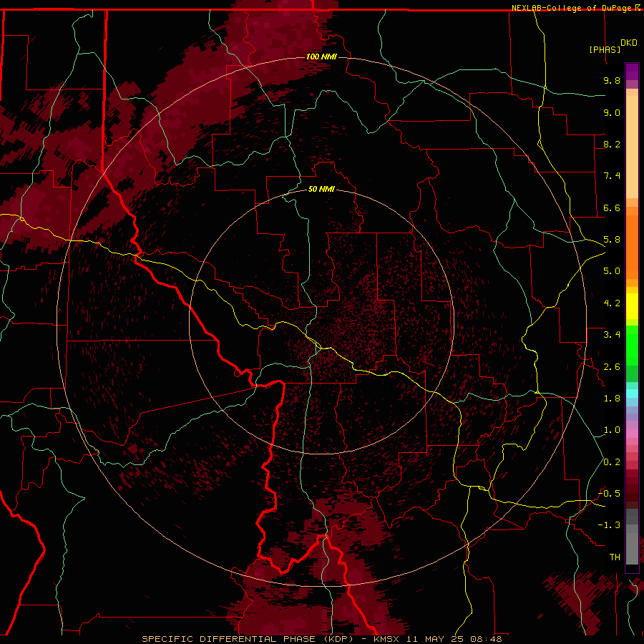Click the 50 NMI range ring label
This screenshot has width=644, height=644.
(x=321, y=189)
